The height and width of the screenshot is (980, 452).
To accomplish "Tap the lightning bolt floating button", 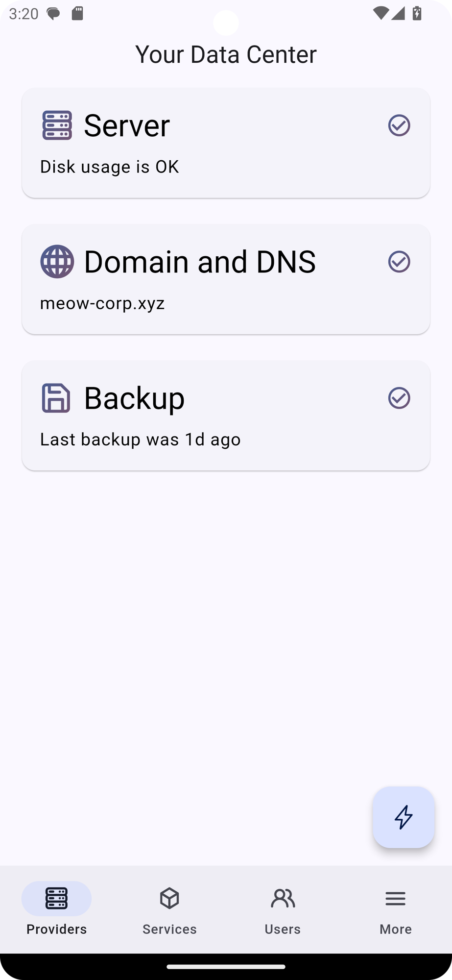I will pyautogui.click(x=404, y=817).
